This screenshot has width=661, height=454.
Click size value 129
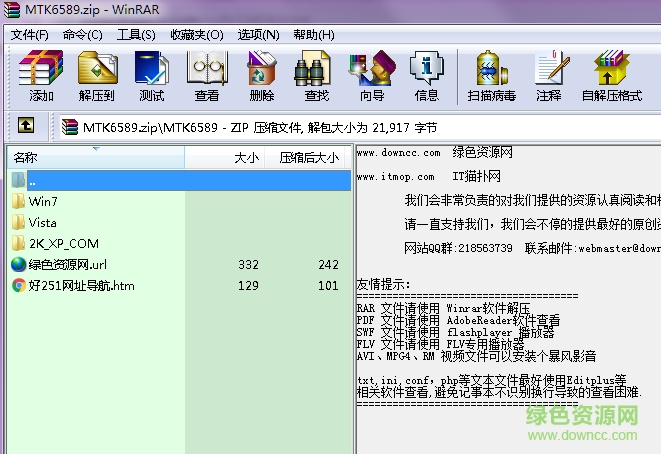(248, 286)
